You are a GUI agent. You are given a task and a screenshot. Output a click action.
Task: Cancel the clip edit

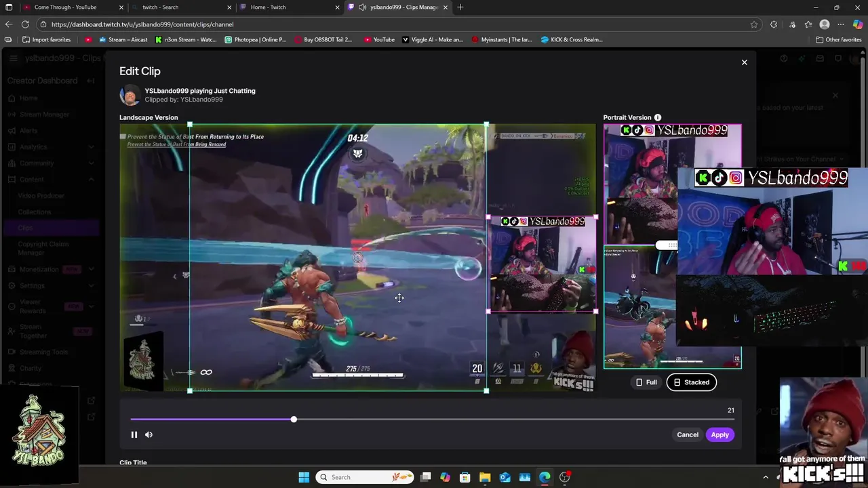(687, 434)
